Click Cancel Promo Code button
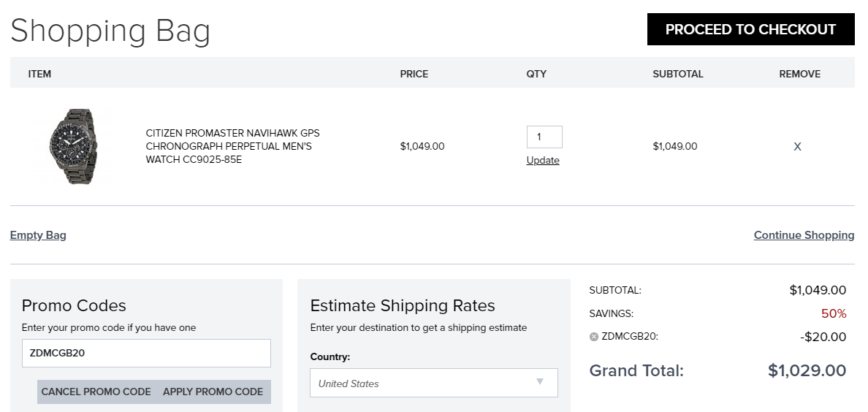868x412 pixels. pos(96,392)
